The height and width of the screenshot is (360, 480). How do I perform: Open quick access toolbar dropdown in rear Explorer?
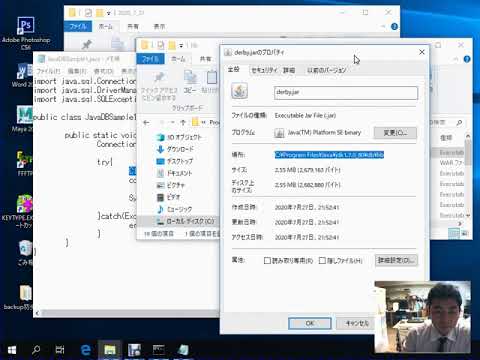108,13
